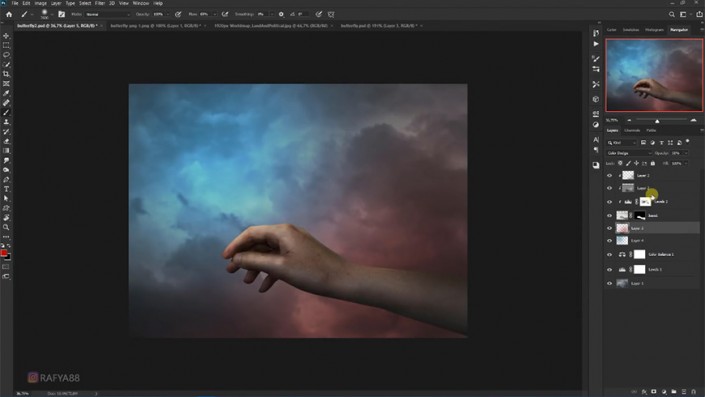Open brush Opacity slider dropdown
The image size is (705, 397).
pos(167,14)
